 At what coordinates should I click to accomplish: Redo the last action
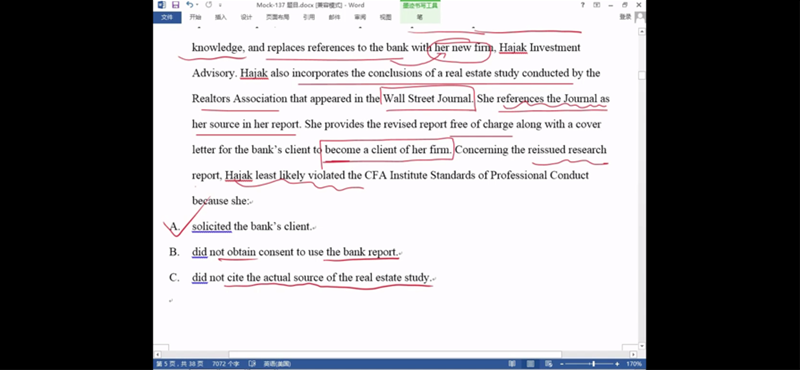[209, 5]
